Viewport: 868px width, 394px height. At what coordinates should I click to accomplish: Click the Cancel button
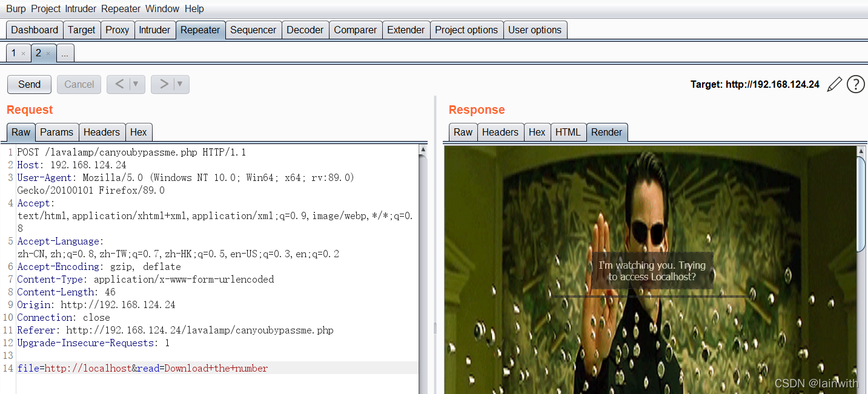(x=79, y=84)
